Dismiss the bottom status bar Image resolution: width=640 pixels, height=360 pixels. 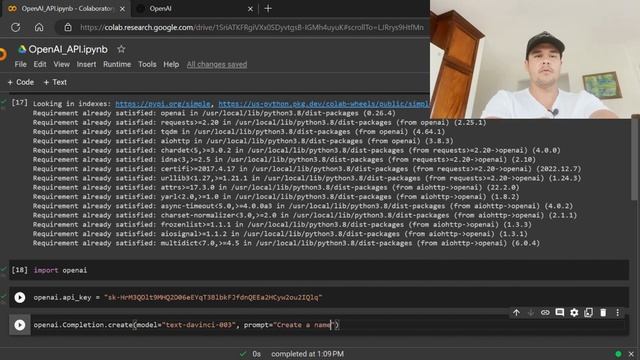point(631,354)
